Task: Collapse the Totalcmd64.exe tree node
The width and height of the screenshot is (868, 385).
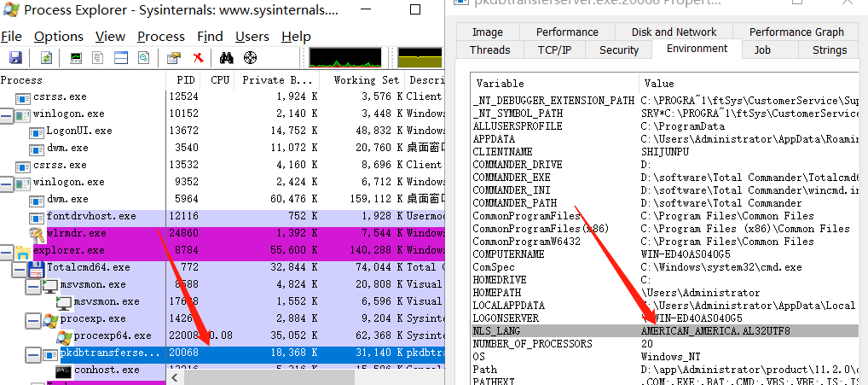Action: 20,269
